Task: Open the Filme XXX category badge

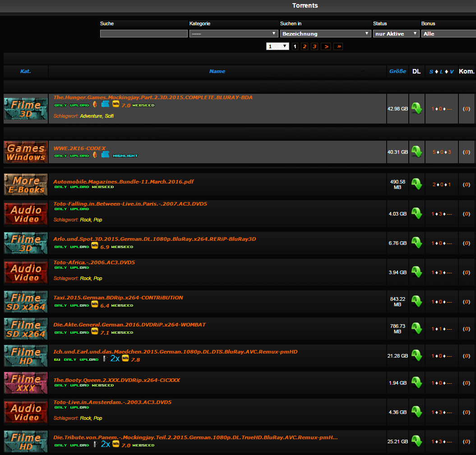Action: [x=26, y=383]
